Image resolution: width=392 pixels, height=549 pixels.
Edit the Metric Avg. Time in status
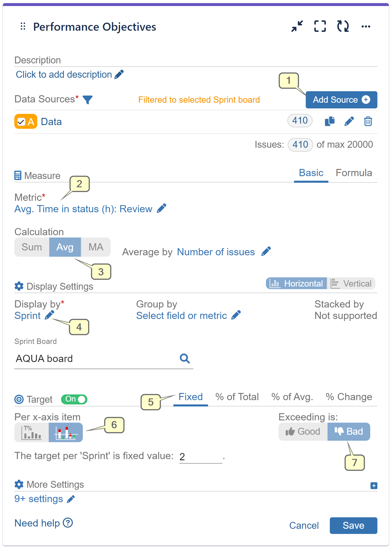coord(162,209)
